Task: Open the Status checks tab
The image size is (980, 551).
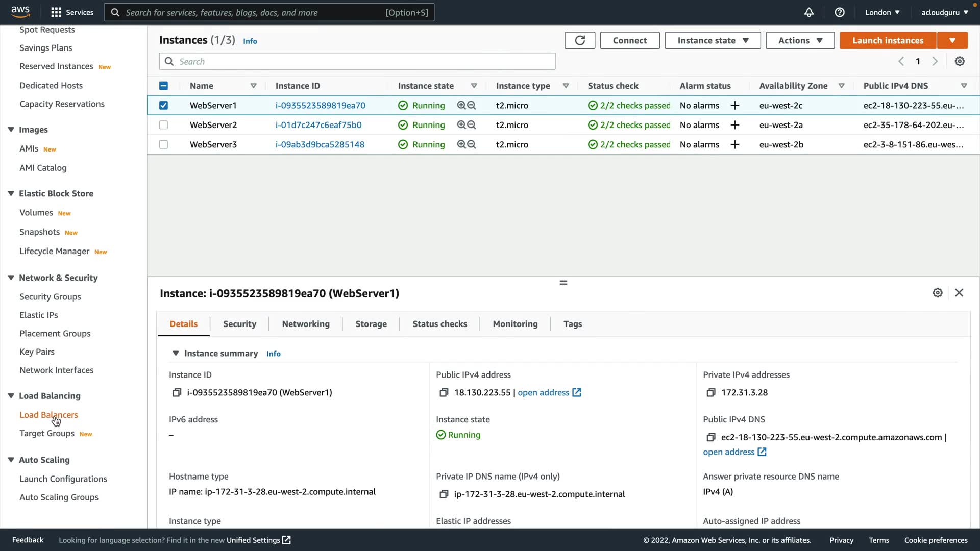Action: tap(439, 324)
